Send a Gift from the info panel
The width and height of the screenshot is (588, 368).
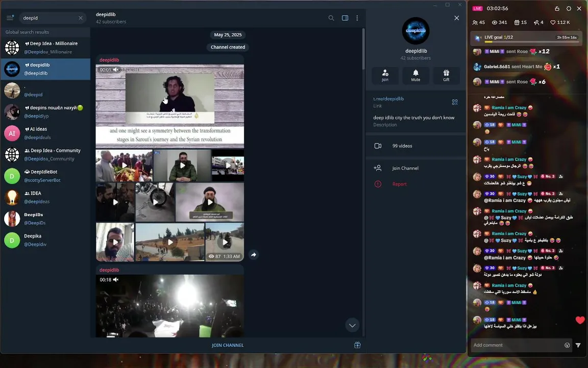(x=446, y=76)
